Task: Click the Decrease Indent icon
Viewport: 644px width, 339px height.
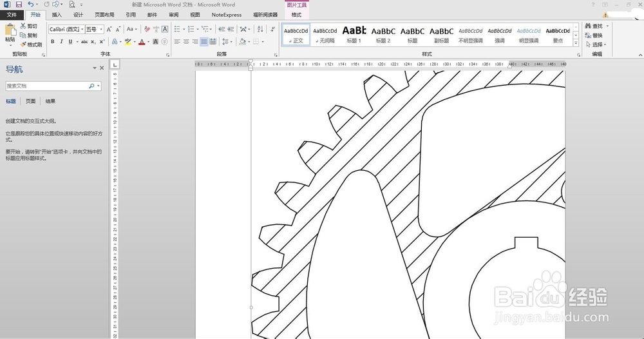Action: click(222, 29)
